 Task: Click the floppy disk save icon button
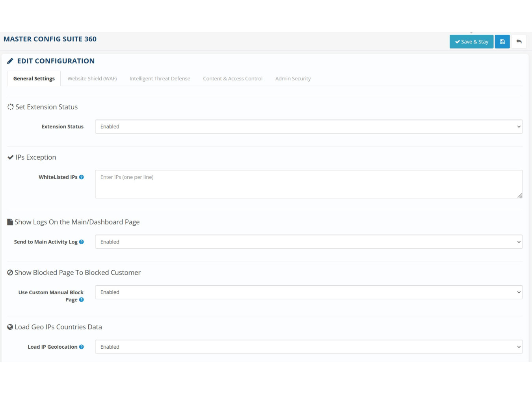click(502, 42)
